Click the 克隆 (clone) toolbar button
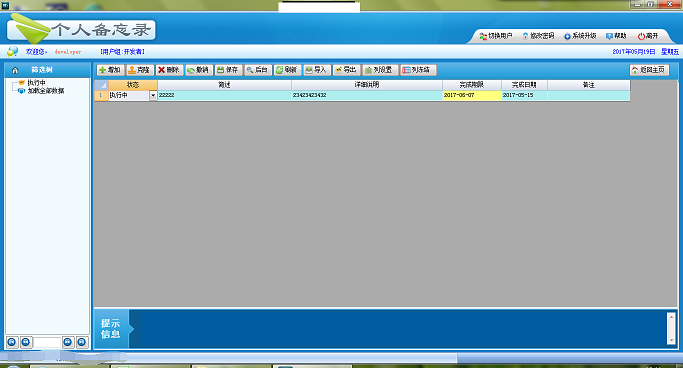The image size is (683, 368). pyautogui.click(x=140, y=70)
